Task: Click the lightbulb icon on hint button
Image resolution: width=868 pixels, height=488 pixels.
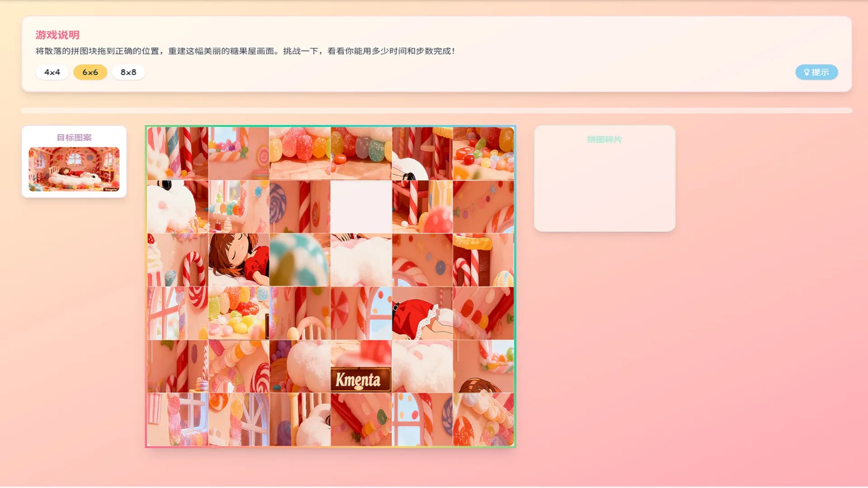Action: [807, 72]
